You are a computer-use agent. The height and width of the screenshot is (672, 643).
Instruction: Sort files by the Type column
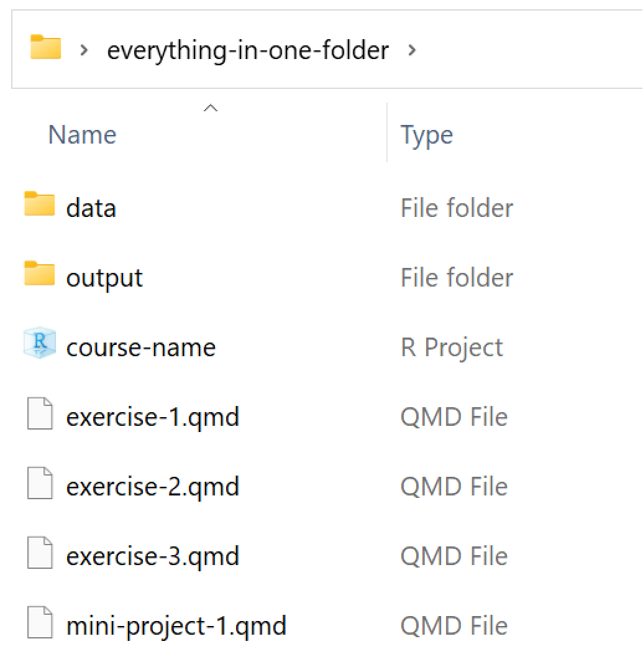tap(427, 135)
